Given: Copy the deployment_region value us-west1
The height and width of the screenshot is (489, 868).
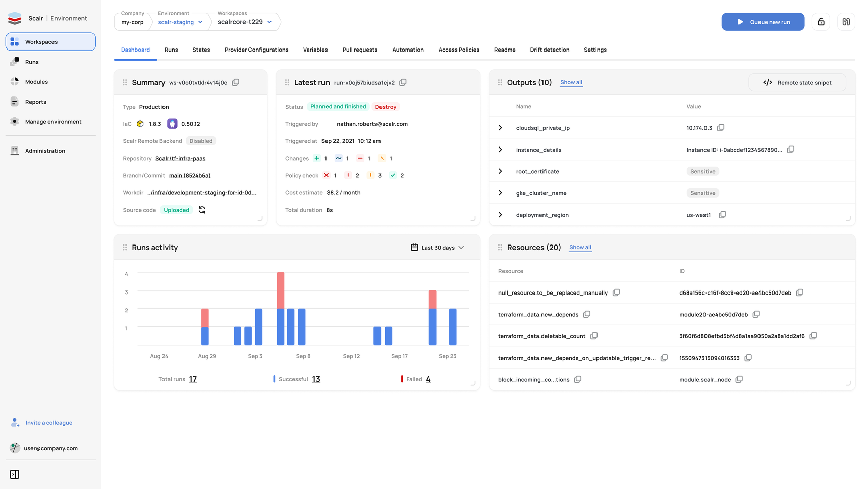Looking at the screenshot, I should tap(723, 215).
